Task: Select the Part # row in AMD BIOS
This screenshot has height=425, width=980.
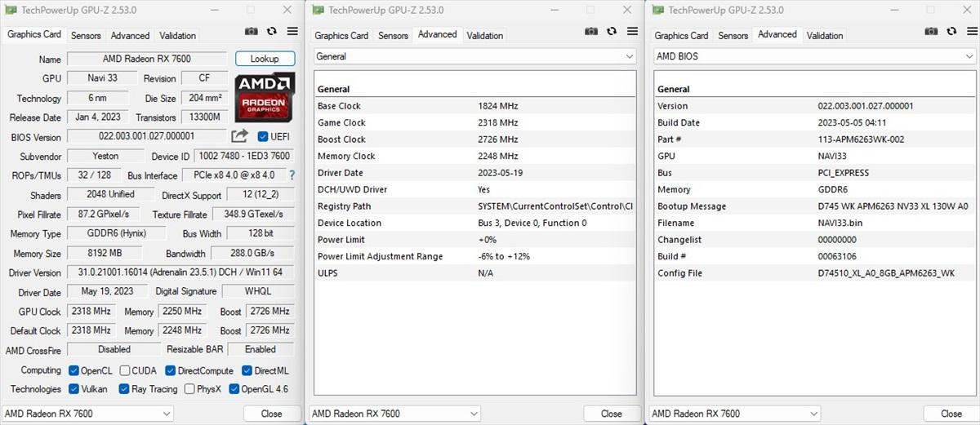Action: click(x=814, y=139)
